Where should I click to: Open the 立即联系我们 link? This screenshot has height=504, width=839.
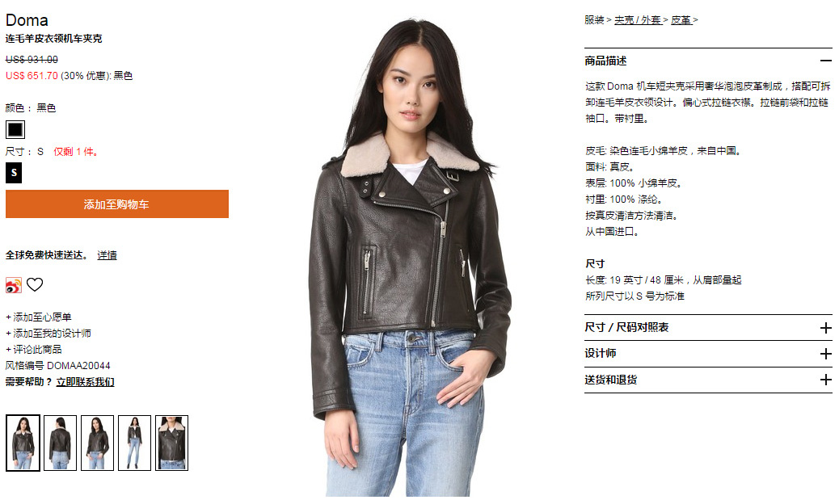[x=85, y=381]
